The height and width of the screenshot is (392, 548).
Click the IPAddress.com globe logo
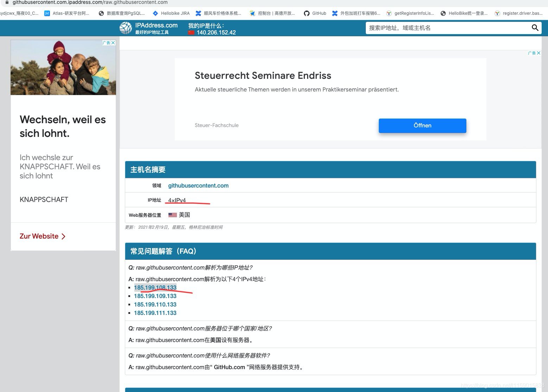tap(126, 28)
